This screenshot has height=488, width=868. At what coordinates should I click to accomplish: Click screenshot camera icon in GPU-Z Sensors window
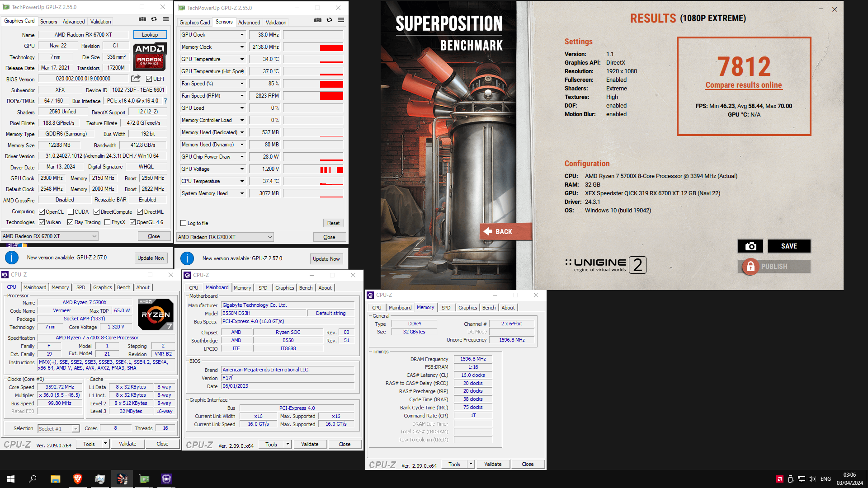pyautogui.click(x=318, y=20)
